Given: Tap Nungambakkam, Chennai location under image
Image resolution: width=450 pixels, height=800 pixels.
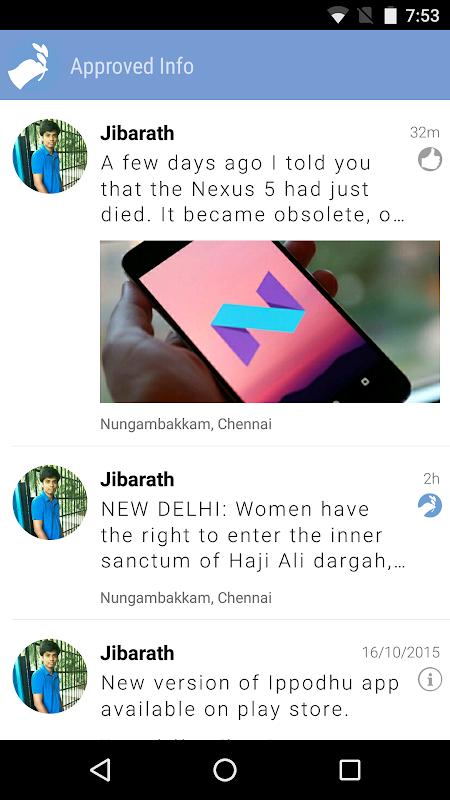Looking at the screenshot, I should (186, 424).
